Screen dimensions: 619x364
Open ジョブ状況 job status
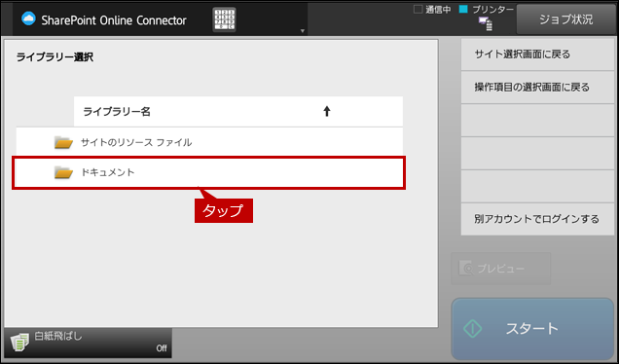(565, 19)
